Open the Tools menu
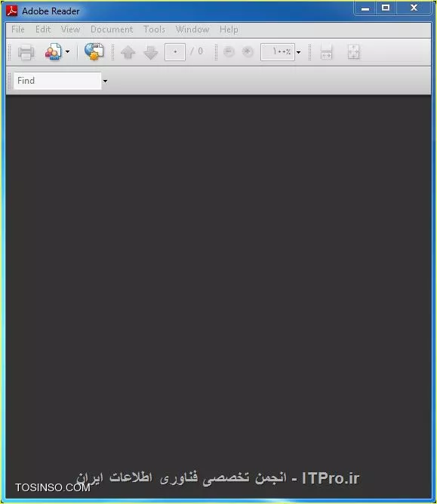The image size is (437, 504). pyautogui.click(x=155, y=29)
